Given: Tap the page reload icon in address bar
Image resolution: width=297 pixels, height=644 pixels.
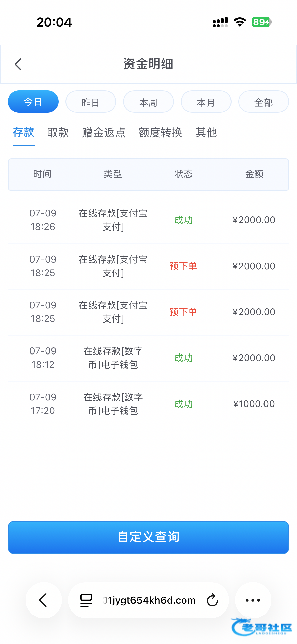Looking at the screenshot, I should coord(212,600).
